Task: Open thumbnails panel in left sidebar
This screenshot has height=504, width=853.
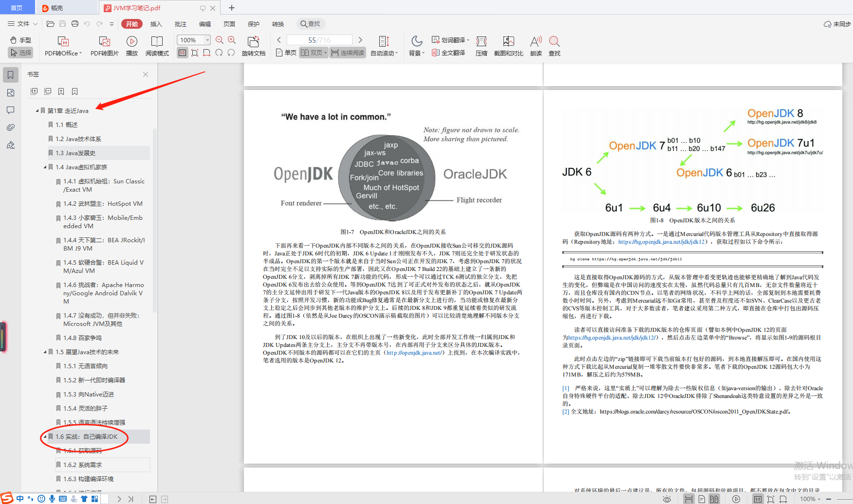Action: coord(11,92)
